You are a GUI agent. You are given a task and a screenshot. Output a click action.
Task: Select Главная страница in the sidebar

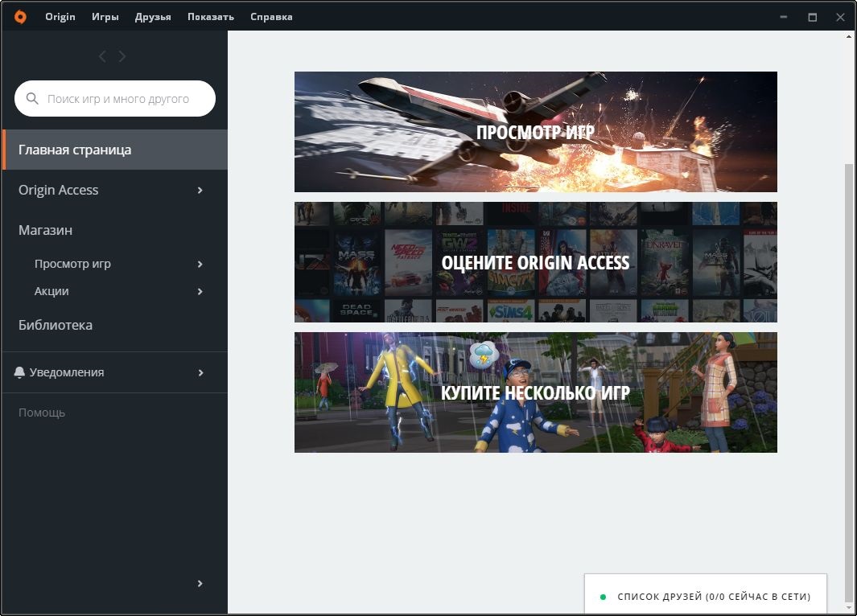pos(115,150)
